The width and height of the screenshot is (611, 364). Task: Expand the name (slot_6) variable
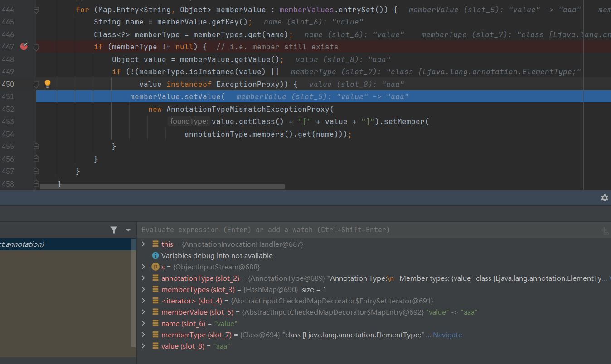click(x=144, y=323)
